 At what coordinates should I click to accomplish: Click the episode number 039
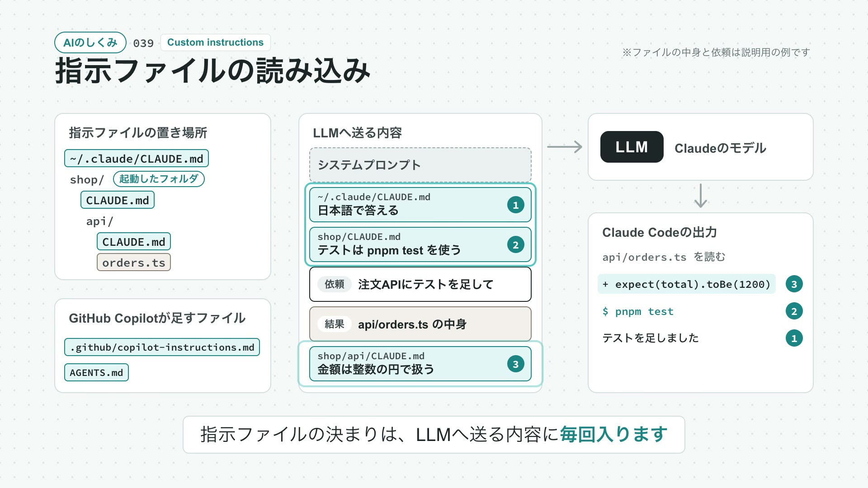pos(143,43)
